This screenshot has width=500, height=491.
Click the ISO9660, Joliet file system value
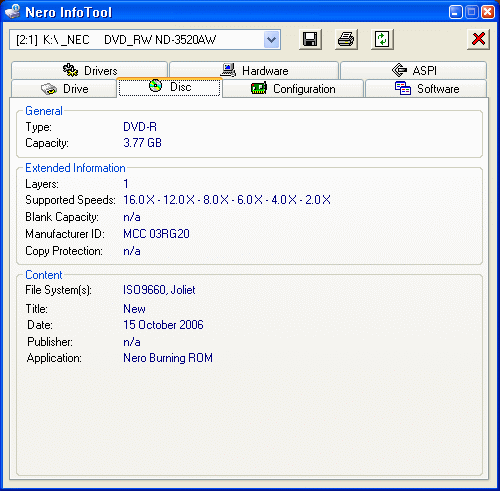[x=159, y=290]
